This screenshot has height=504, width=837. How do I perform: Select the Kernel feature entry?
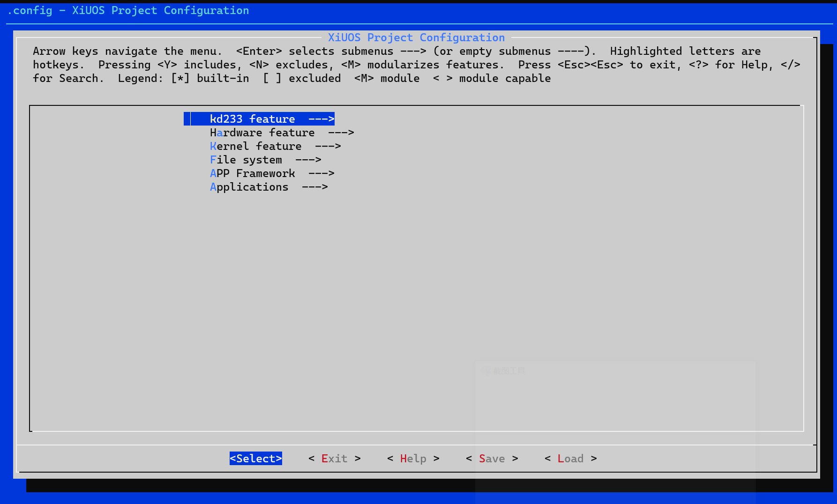(x=255, y=146)
